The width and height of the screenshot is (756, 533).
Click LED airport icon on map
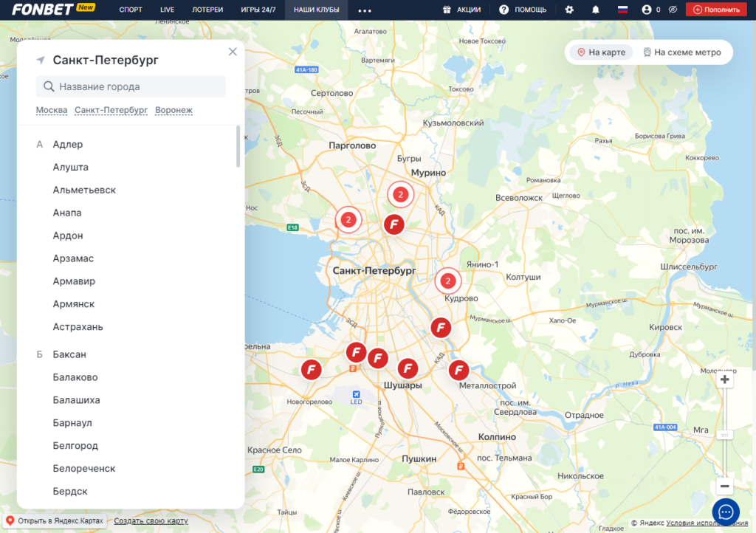click(x=356, y=395)
